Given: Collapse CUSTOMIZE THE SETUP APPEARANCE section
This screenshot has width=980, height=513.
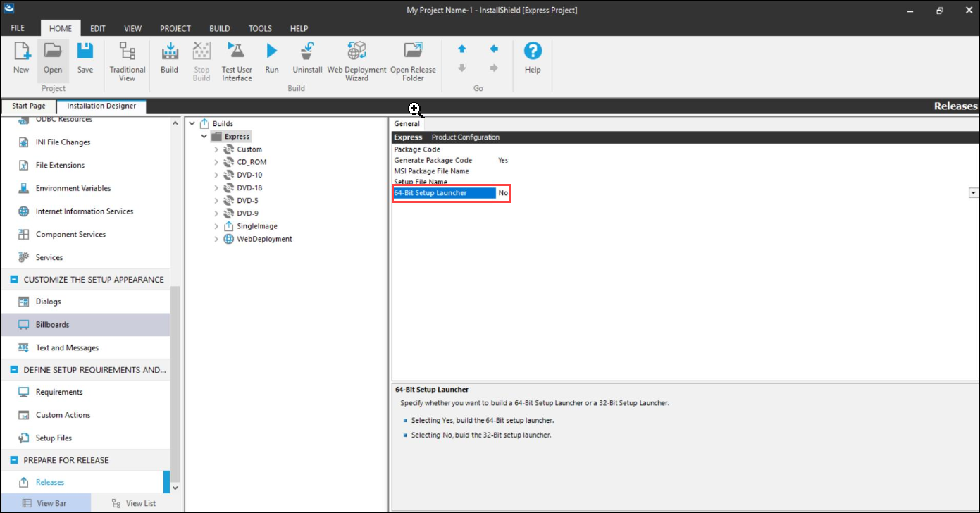Looking at the screenshot, I should [14, 280].
